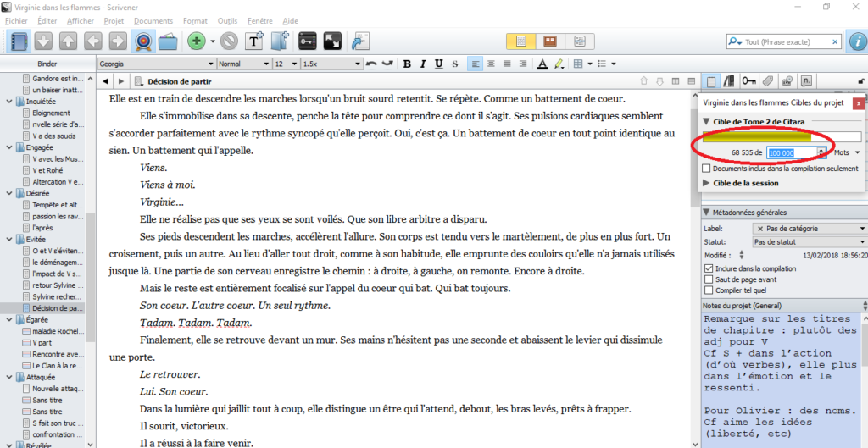Viewport: 868px width, 448px height.
Task: Click the editor undo arrow
Action: [372, 64]
